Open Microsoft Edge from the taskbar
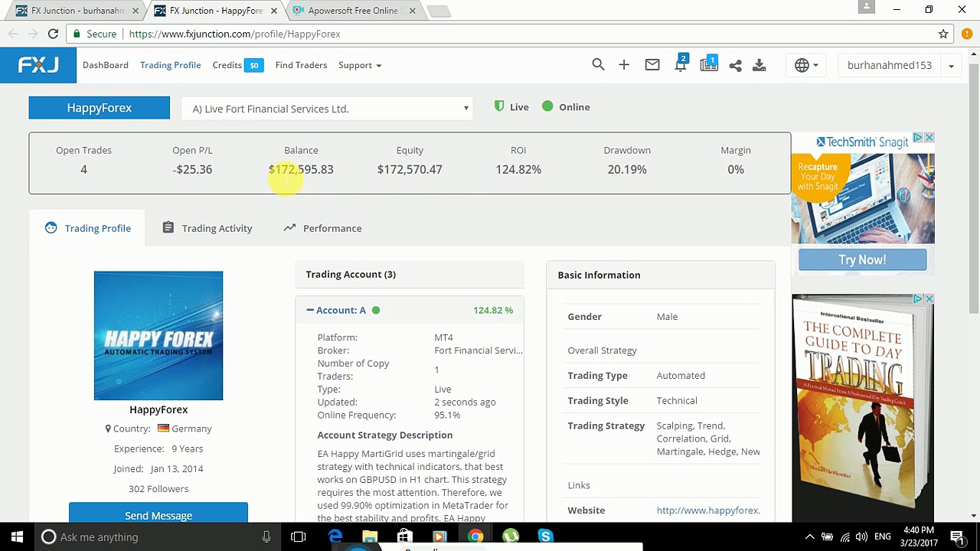This screenshot has height=551, width=980. (x=335, y=537)
